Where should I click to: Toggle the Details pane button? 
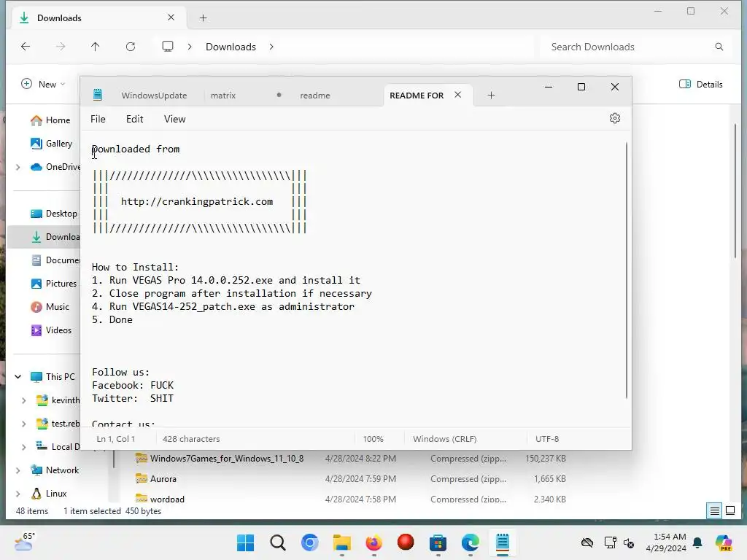pos(700,85)
